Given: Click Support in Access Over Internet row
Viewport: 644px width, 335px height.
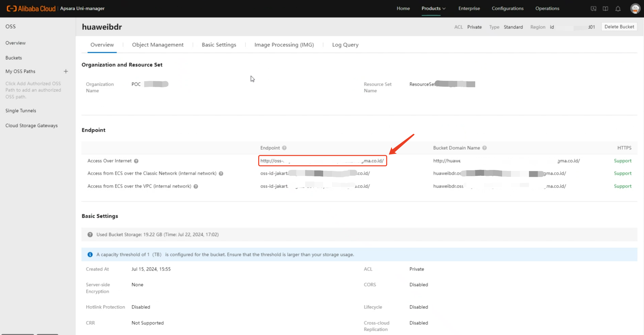Looking at the screenshot, I should click(x=622, y=161).
